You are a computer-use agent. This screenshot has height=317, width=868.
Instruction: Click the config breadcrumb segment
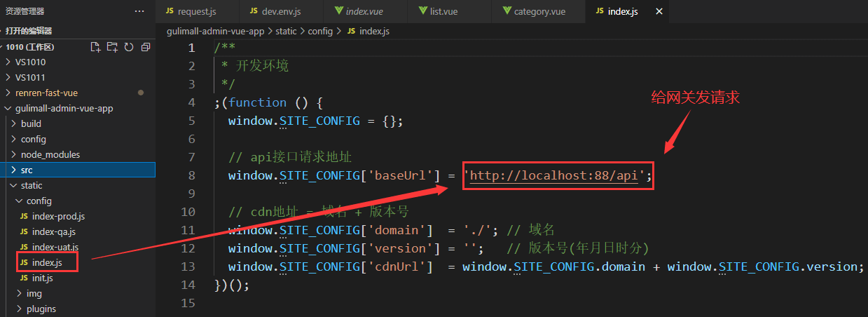322,32
